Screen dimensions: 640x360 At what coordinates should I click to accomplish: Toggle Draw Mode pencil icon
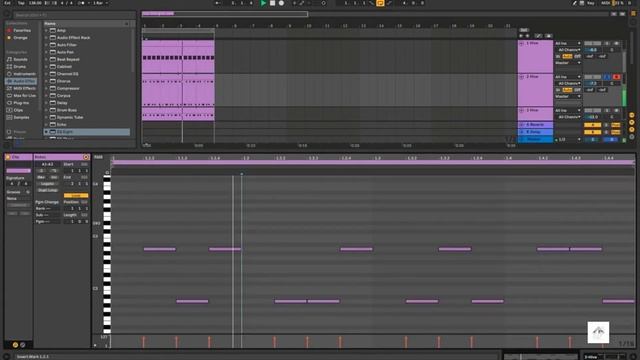(575, 3)
